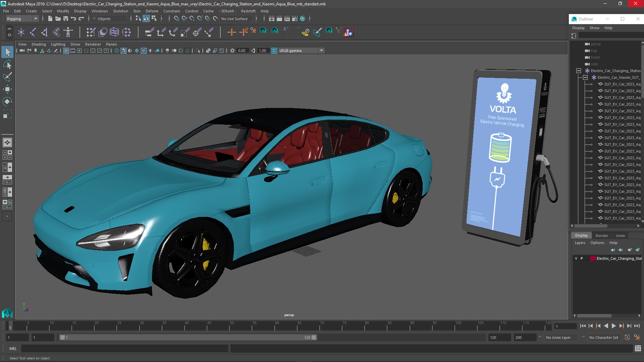
Task: Click the Create IK Handle shelf icon
Action: coord(45,32)
